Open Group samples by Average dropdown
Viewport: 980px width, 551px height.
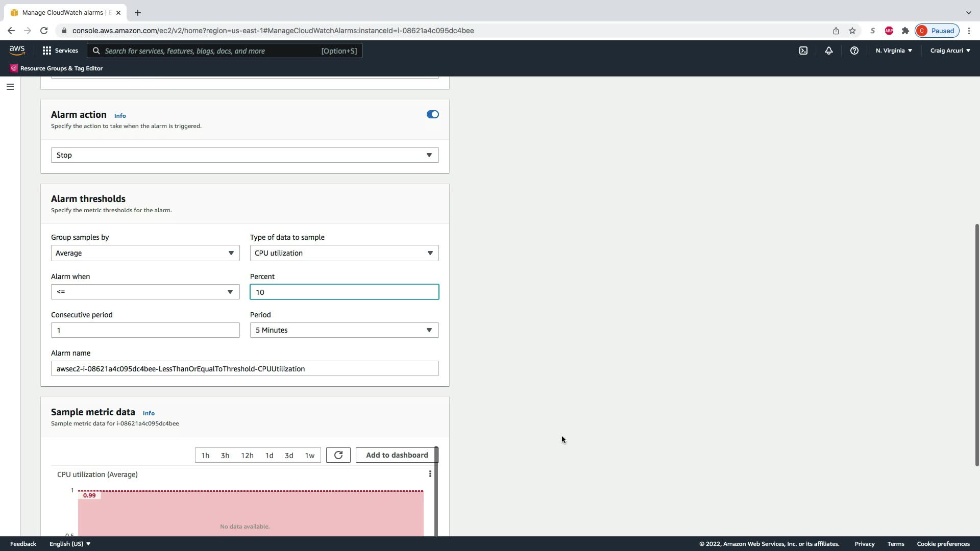point(145,253)
